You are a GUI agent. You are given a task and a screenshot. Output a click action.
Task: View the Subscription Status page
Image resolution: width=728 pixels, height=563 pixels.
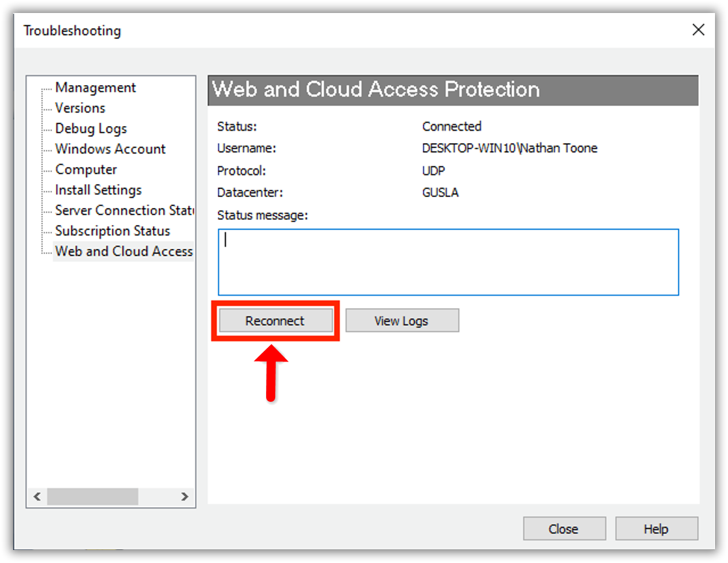113,231
